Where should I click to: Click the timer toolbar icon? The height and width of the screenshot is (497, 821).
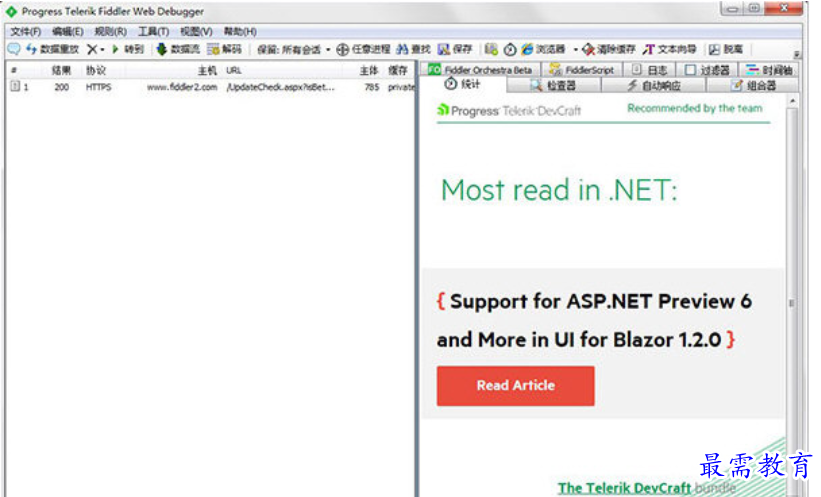(x=509, y=49)
